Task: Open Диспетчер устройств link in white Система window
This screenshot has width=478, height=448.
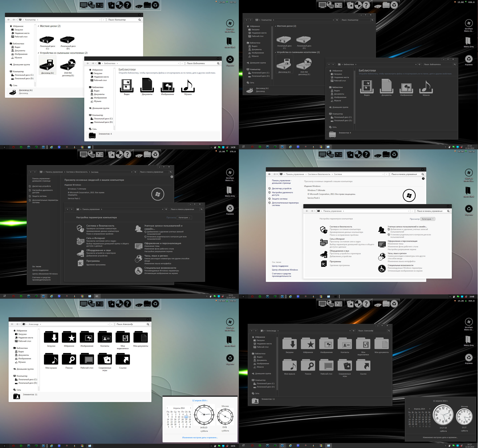Action: click(281, 188)
